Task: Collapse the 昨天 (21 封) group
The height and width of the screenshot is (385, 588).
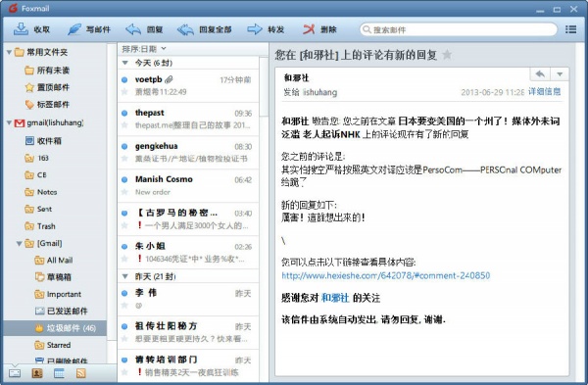Action: click(x=125, y=276)
